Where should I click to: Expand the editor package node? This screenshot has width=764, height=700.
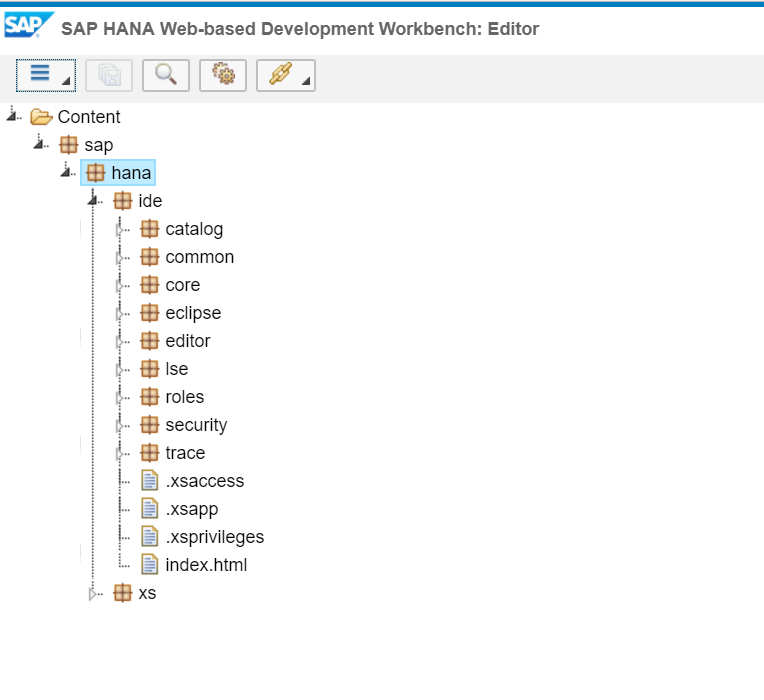tap(119, 341)
